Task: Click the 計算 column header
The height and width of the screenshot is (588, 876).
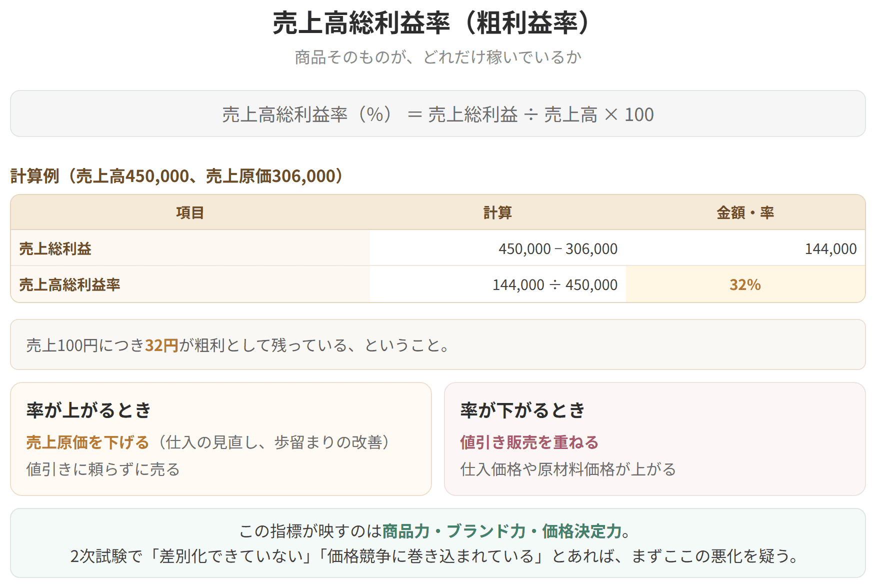Action: point(497,213)
